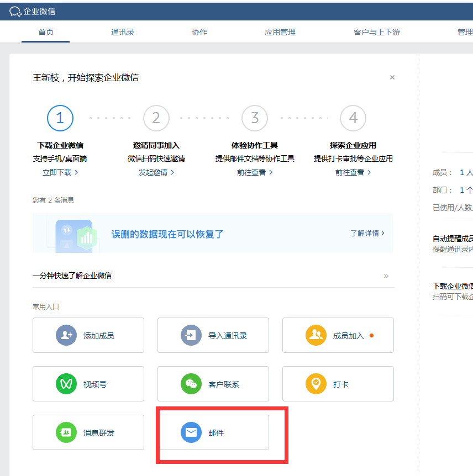Open the 添加成员 entry label

(99, 336)
